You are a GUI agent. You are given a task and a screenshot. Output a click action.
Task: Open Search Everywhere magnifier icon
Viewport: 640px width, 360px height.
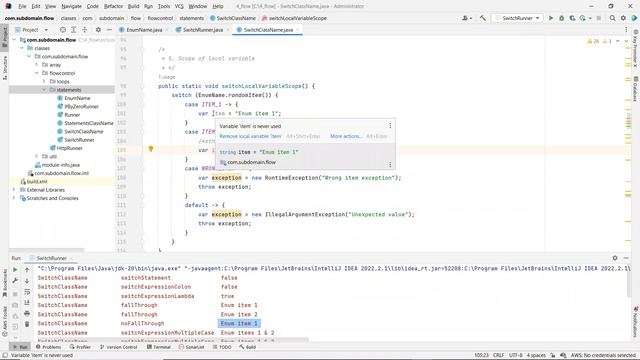612,18
